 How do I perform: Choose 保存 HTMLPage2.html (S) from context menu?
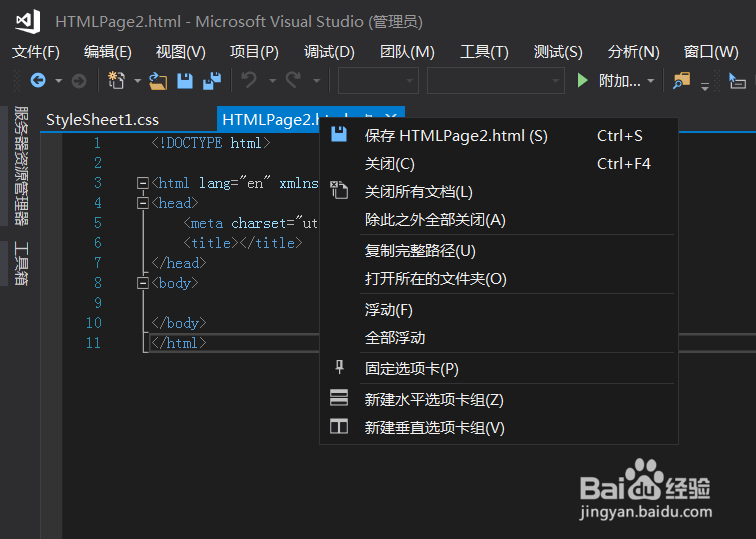tap(499, 136)
